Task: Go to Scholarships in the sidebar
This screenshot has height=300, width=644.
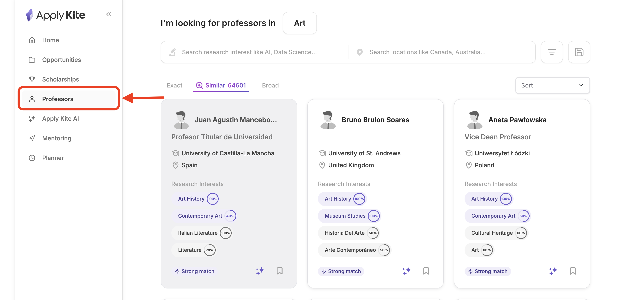Action: pyautogui.click(x=60, y=79)
